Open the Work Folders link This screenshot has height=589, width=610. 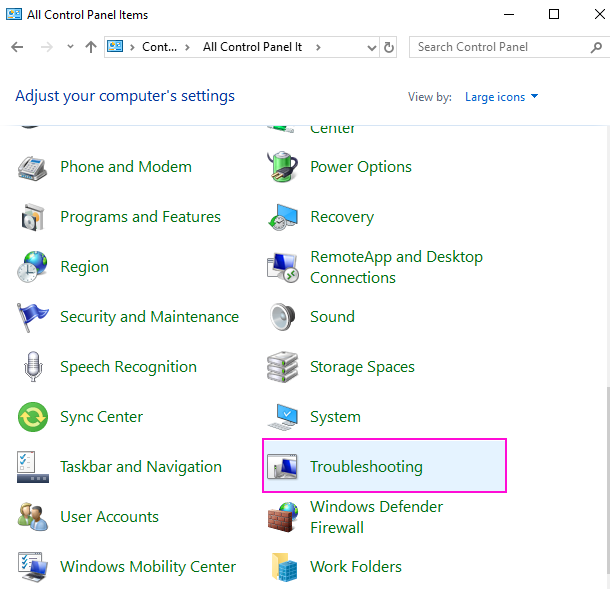pyautogui.click(x=356, y=567)
